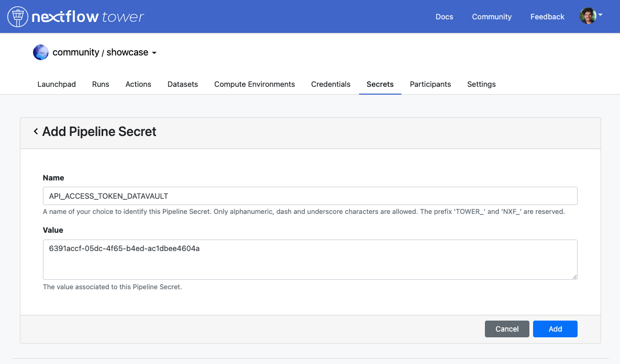Image resolution: width=620 pixels, height=364 pixels.
Task: Open the Launchpad section
Action: pyautogui.click(x=56, y=84)
